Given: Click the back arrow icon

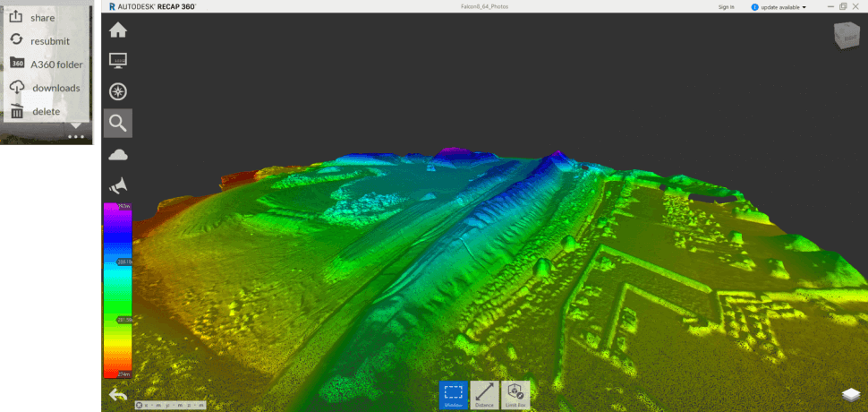Looking at the screenshot, I should point(117,394).
